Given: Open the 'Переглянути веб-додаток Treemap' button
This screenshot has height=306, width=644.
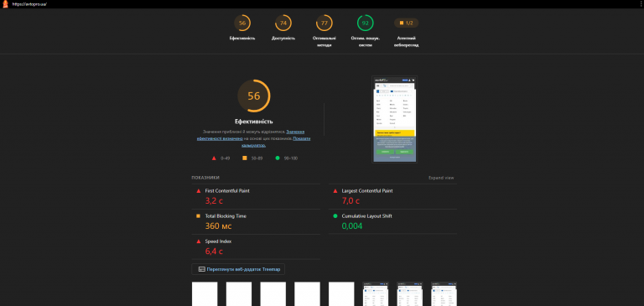Looking at the screenshot, I should pyautogui.click(x=238, y=269).
